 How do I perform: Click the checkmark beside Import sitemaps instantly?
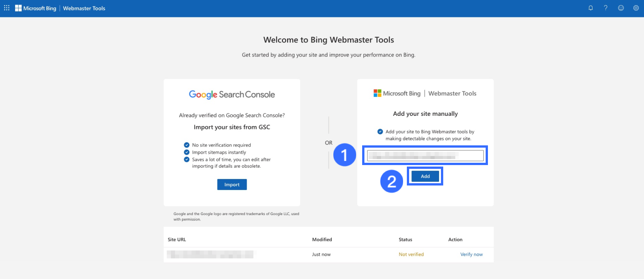(x=187, y=152)
